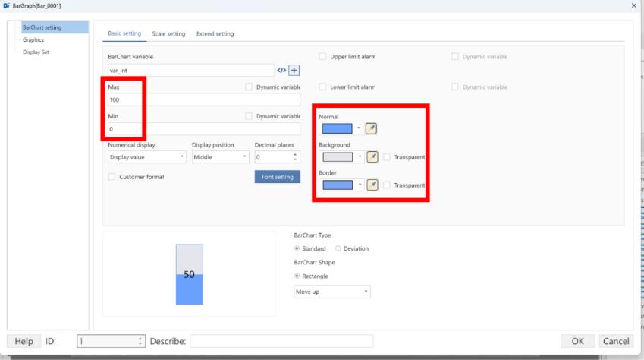This screenshot has width=644, height=360.
Task: Click the BarGraph app icon in title bar
Action: tap(7, 6)
